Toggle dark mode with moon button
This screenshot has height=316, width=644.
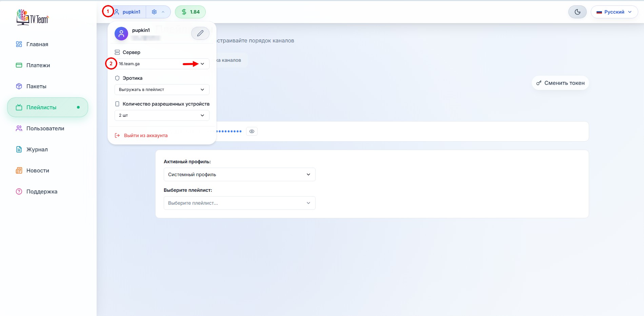click(x=577, y=12)
